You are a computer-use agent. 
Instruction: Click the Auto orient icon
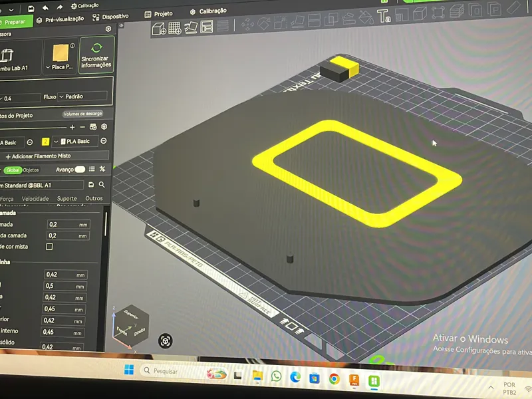coord(191,27)
